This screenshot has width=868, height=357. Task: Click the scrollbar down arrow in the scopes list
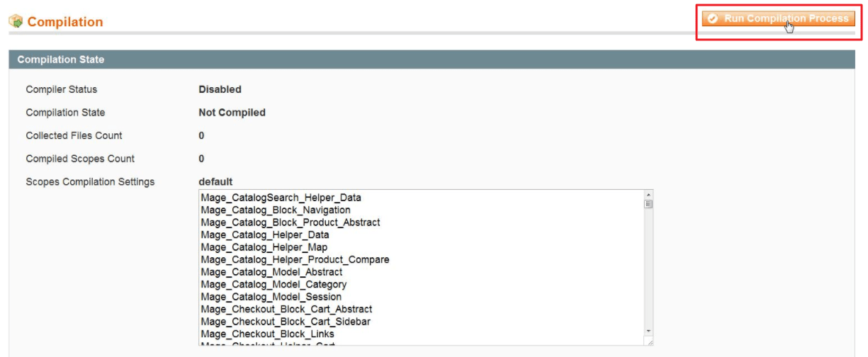click(x=648, y=331)
